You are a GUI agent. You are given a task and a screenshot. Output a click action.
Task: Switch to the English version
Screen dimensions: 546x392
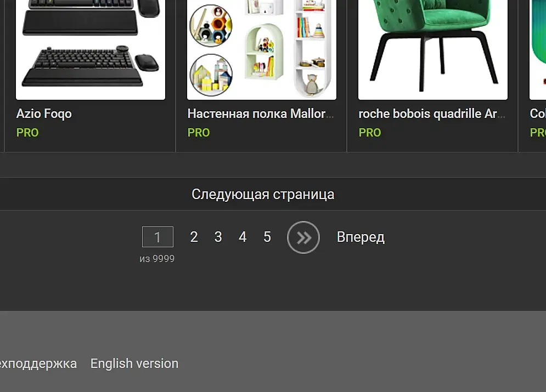pyautogui.click(x=134, y=363)
